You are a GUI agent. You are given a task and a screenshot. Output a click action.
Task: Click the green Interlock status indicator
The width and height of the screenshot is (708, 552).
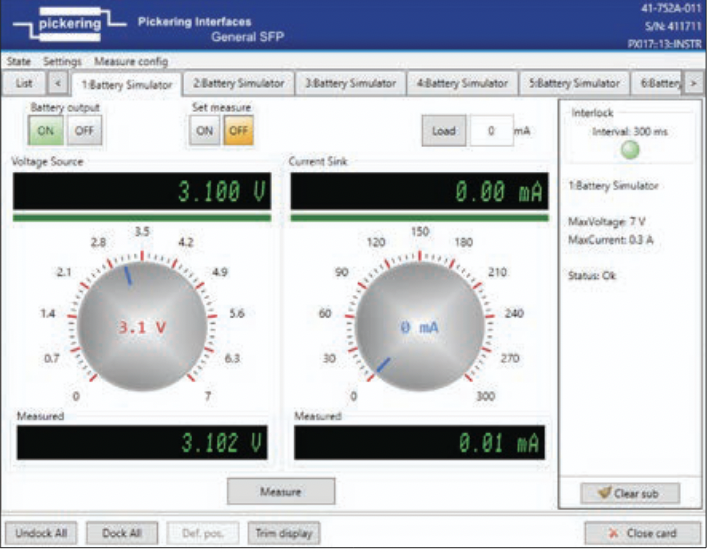[631, 150]
